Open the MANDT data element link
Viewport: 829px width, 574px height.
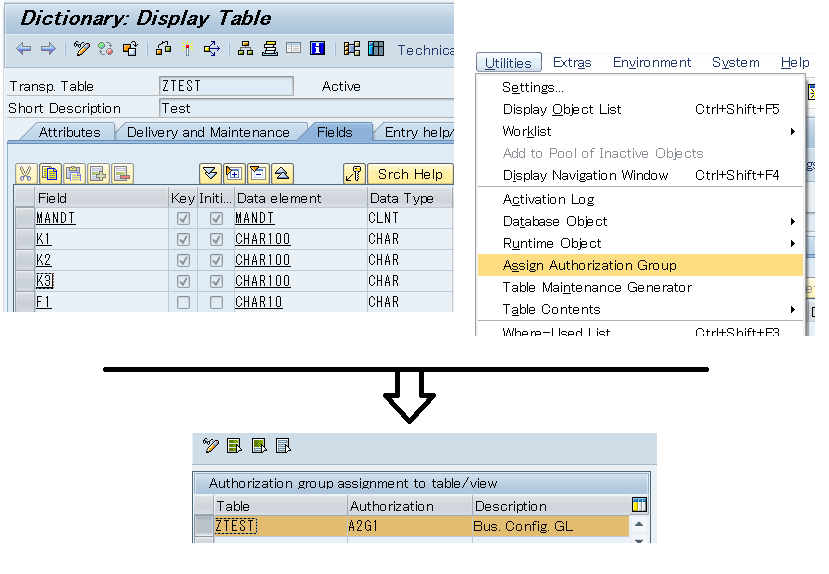point(254,218)
